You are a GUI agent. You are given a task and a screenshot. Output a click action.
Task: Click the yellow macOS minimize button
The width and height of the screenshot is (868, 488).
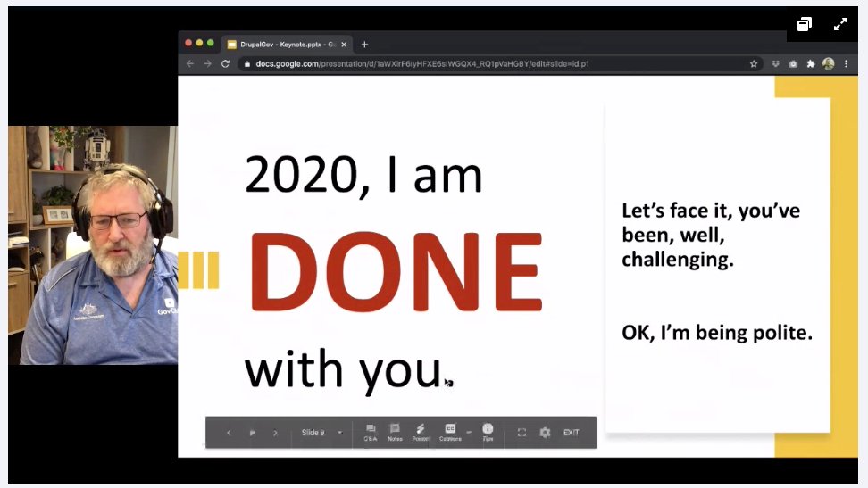[199, 43]
